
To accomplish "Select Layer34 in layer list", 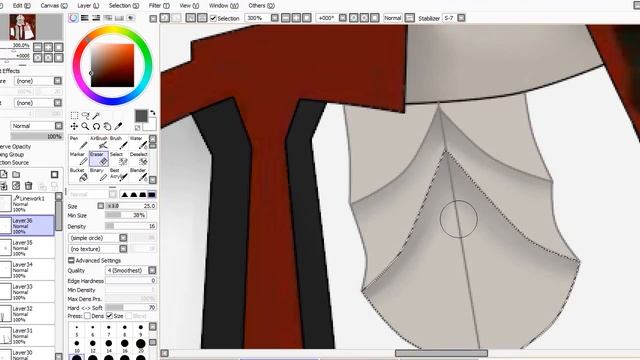I will pos(27,270).
